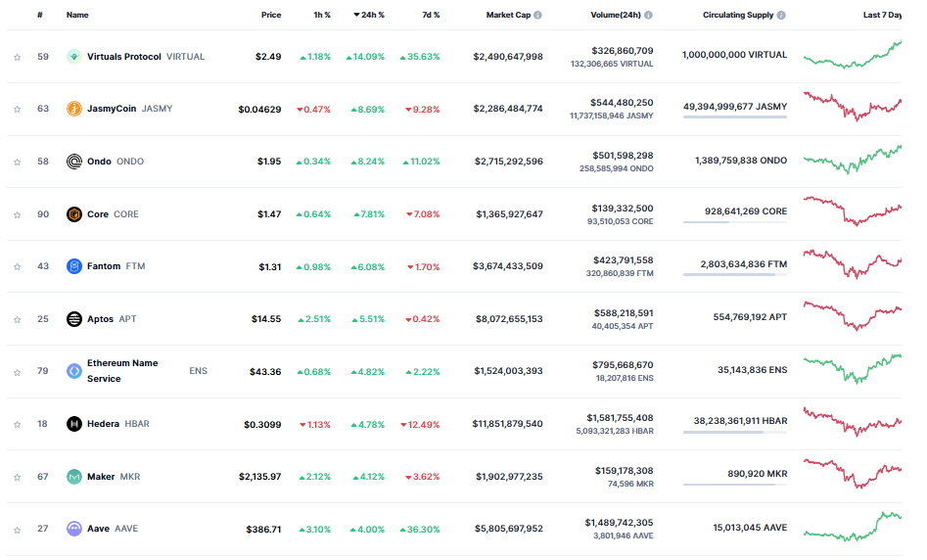The width and height of the screenshot is (927, 560).
Task: Open the Virtuals Protocol coin page
Action: click(124, 57)
